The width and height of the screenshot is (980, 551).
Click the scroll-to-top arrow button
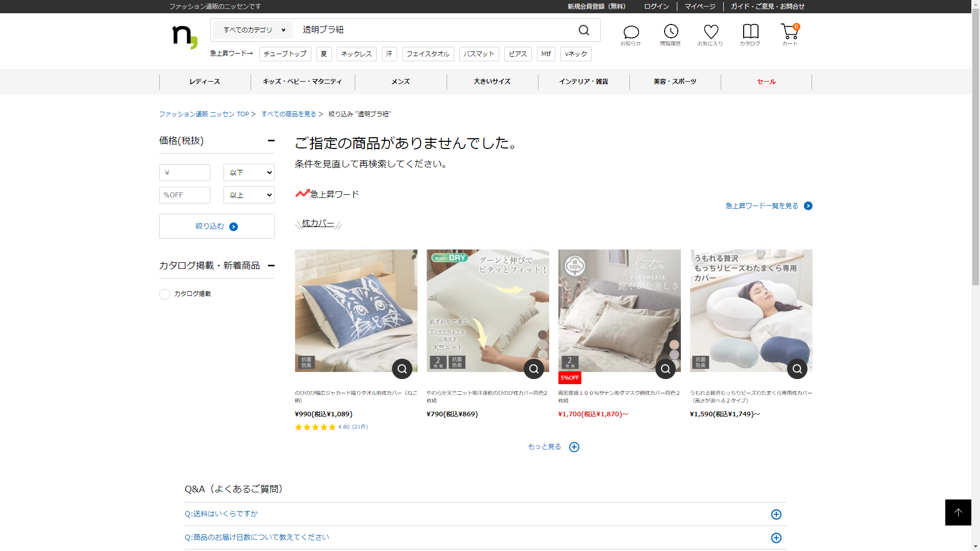click(958, 512)
